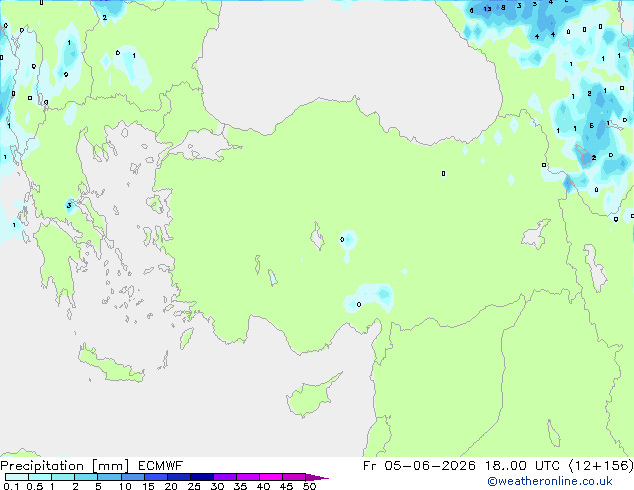The height and width of the screenshot is (490, 634).
Task: Select the 5–10 mm legend color box
Action: pyautogui.click(x=109, y=477)
